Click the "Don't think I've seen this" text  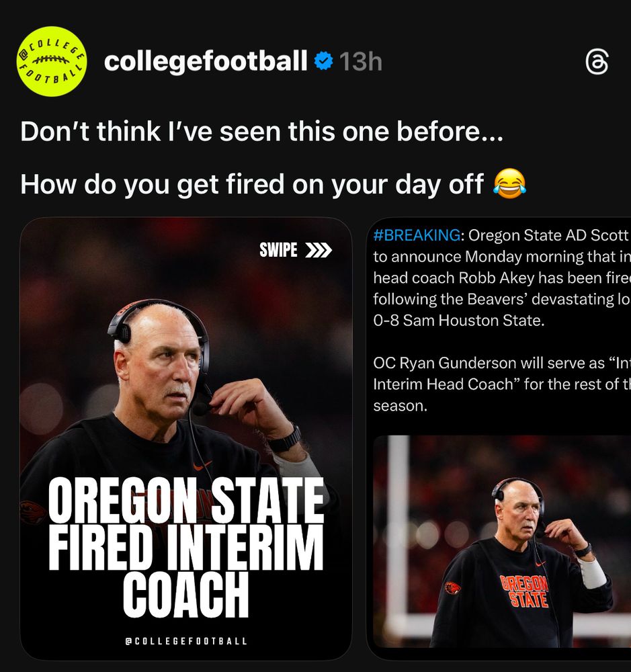click(x=261, y=132)
